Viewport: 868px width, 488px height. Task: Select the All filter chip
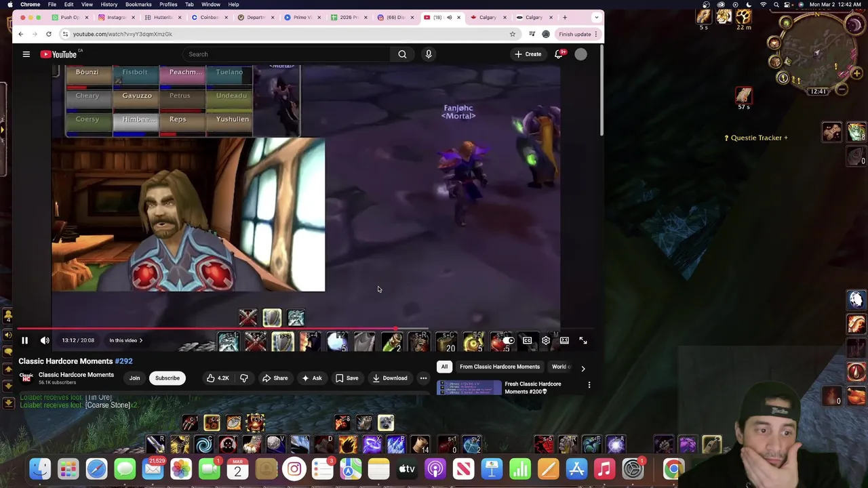coord(444,367)
